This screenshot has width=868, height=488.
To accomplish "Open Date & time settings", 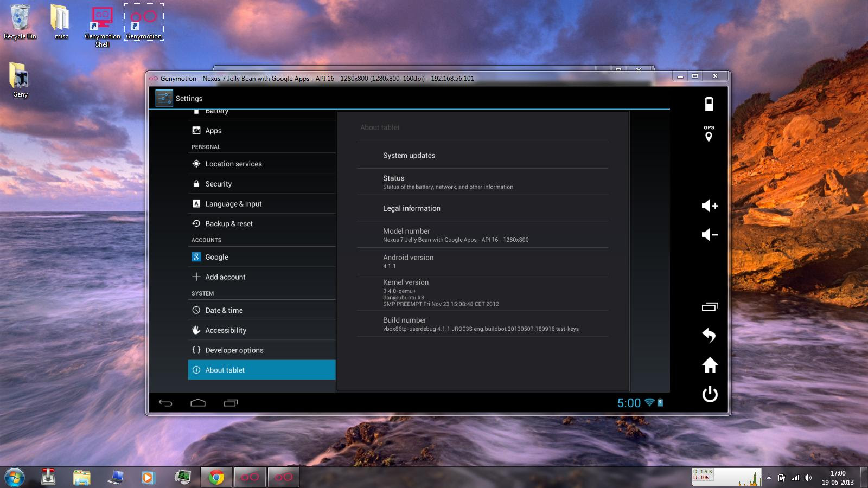I will coord(261,310).
